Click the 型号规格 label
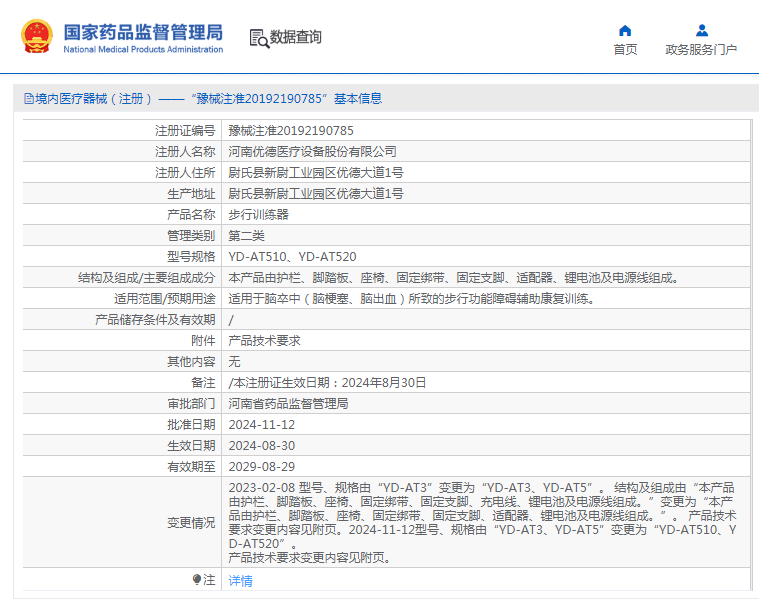 point(191,256)
